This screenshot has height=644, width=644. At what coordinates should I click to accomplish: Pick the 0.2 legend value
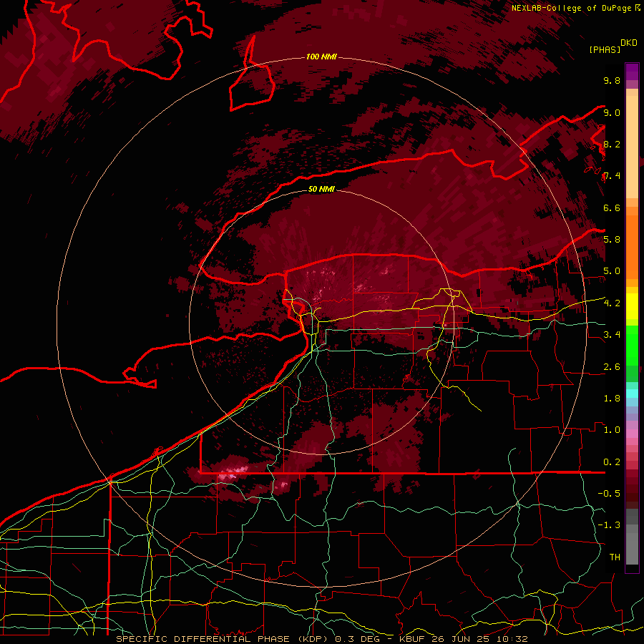(x=612, y=462)
